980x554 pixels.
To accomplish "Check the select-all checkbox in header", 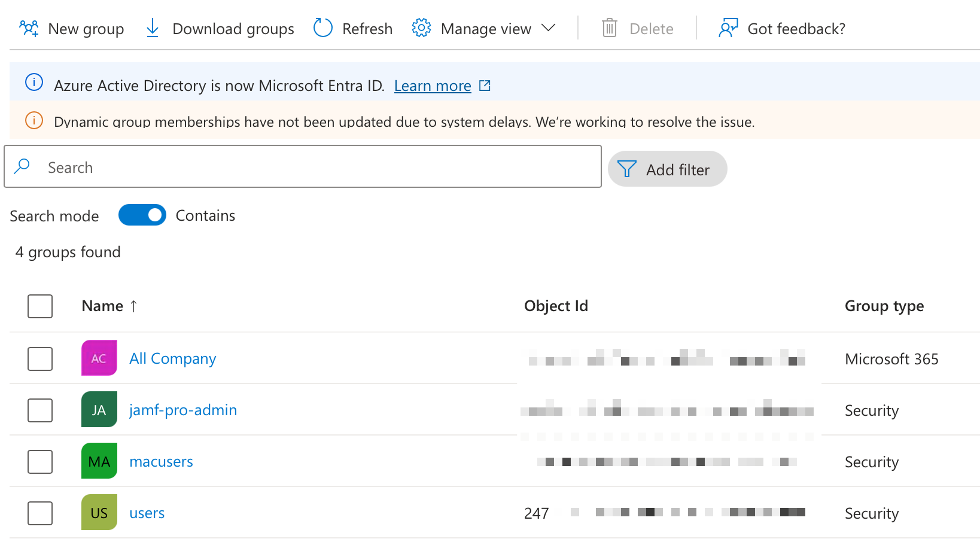I will [x=40, y=306].
